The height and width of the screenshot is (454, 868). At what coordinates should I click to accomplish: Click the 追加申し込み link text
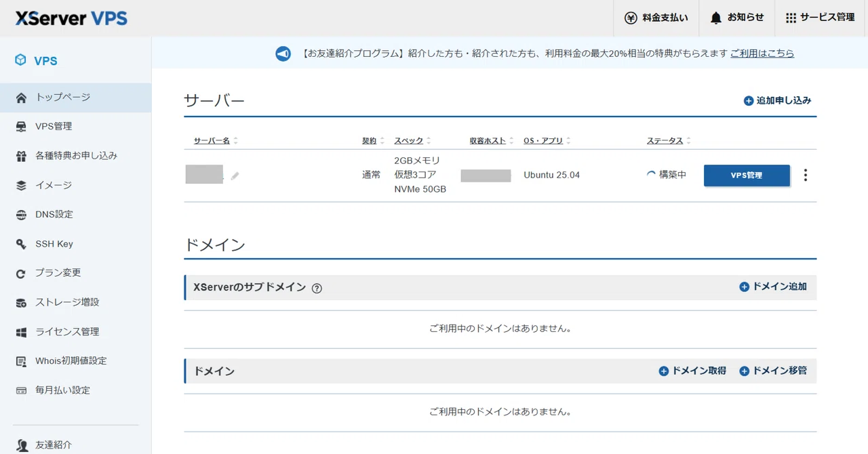click(784, 100)
